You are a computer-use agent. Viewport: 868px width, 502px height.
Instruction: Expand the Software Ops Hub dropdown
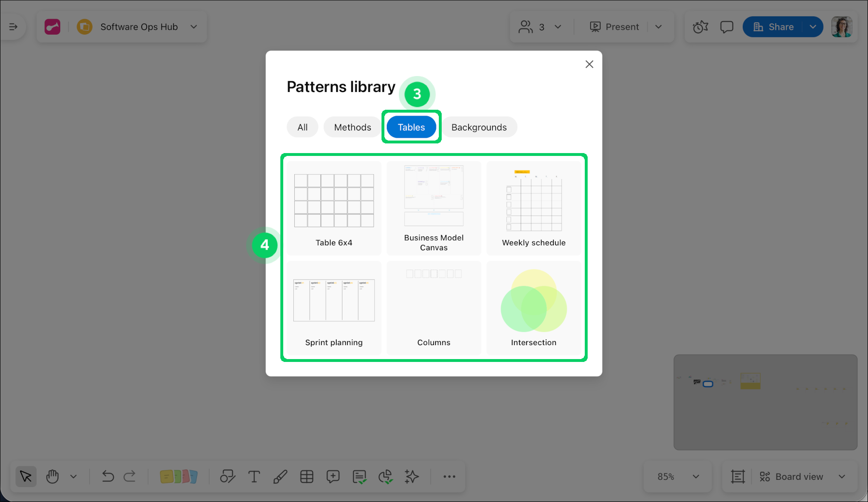click(194, 27)
